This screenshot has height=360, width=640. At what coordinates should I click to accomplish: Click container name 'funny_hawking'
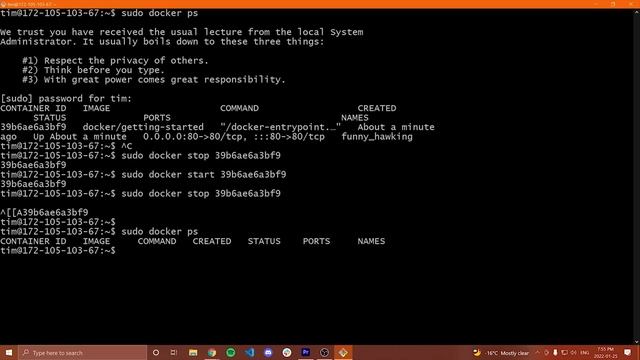point(377,137)
